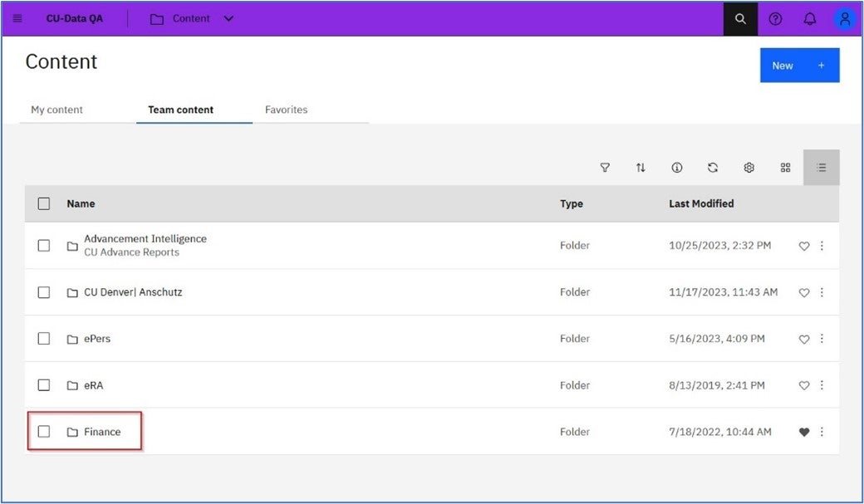Open the Finance folder

click(102, 432)
